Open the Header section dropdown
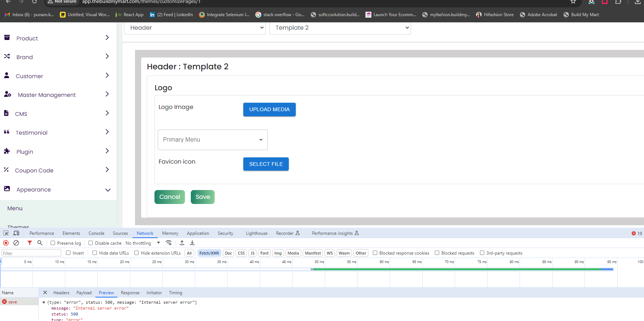The width and height of the screenshot is (644, 321). coord(195,28)
